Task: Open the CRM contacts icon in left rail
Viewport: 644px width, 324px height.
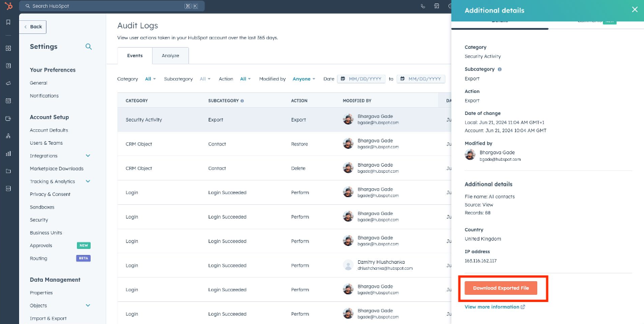Action: coord(8,66)
